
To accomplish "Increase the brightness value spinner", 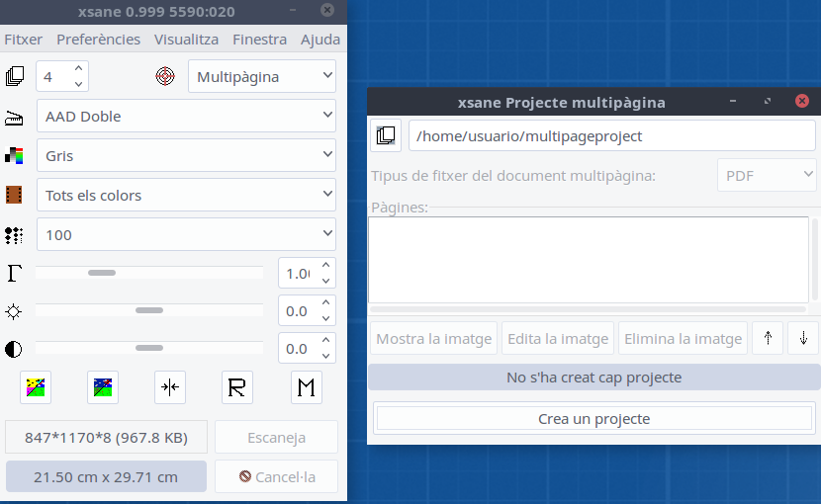I will click(x=325, y=303).
